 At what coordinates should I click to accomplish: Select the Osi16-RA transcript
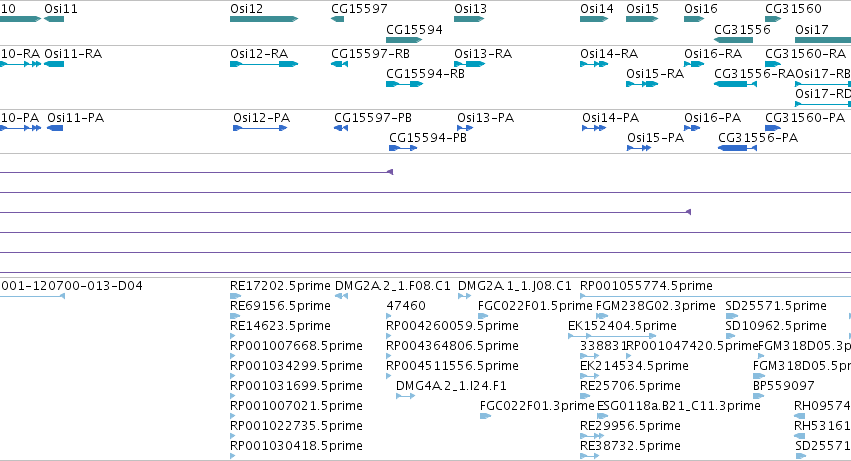pos(694,64)
